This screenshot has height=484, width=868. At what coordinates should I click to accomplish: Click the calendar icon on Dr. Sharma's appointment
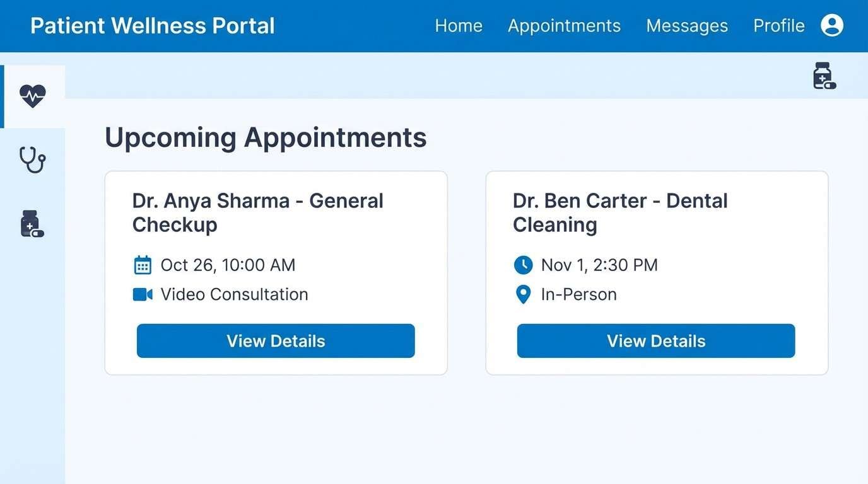coord(143,265)
